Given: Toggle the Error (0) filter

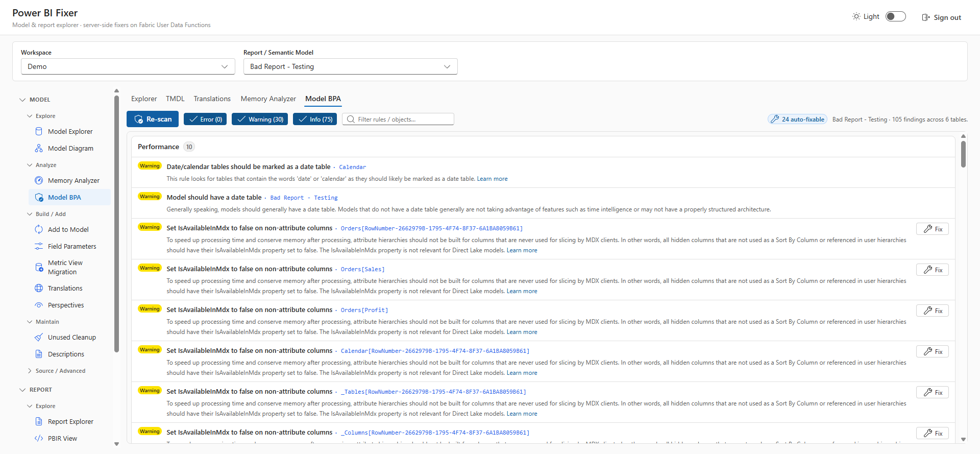Looking at the screenshot, I should (205, 120).
